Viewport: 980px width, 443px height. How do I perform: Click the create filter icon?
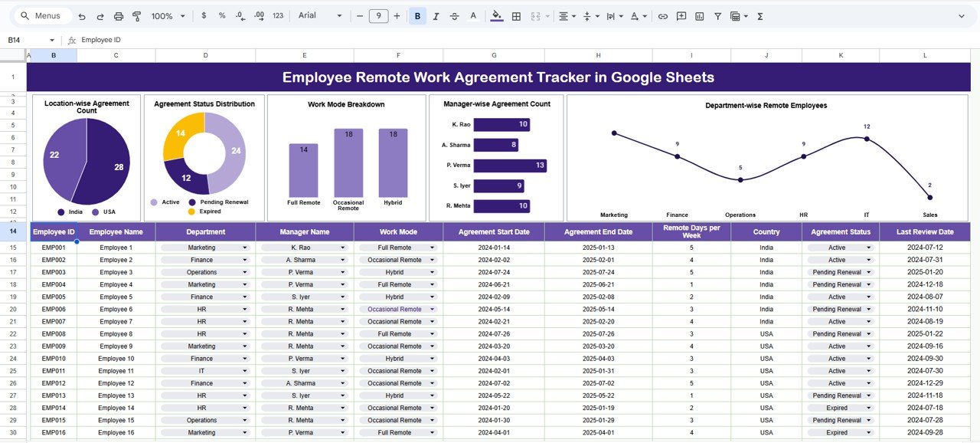pyautogui.click(x=717, y=15)
